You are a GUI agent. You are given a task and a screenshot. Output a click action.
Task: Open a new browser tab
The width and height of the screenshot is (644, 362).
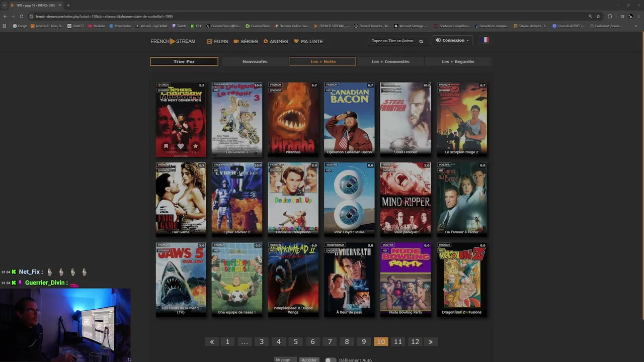(68, 5)
